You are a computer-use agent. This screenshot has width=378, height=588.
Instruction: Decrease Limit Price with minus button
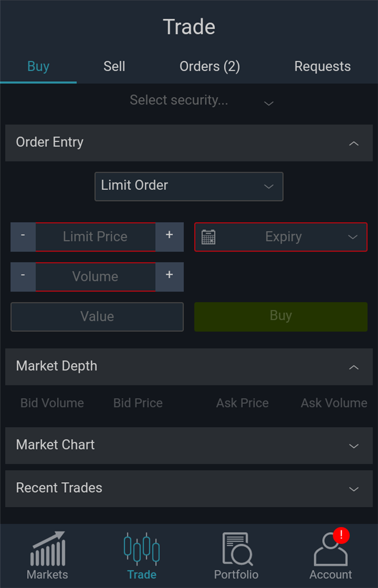pos(23,236)
